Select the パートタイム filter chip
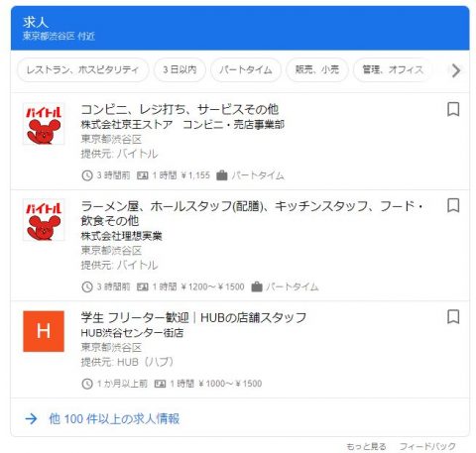 click(x=246, y=69)
